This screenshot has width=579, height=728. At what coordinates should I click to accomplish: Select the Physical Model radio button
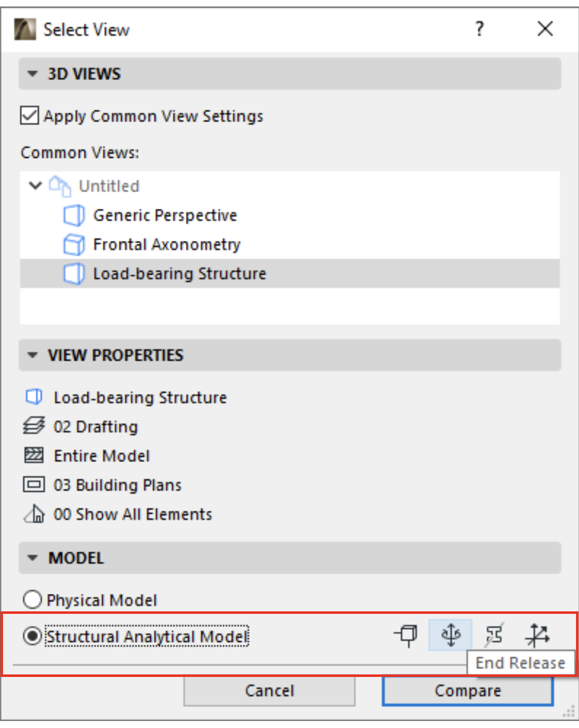(x=33, y=599)
